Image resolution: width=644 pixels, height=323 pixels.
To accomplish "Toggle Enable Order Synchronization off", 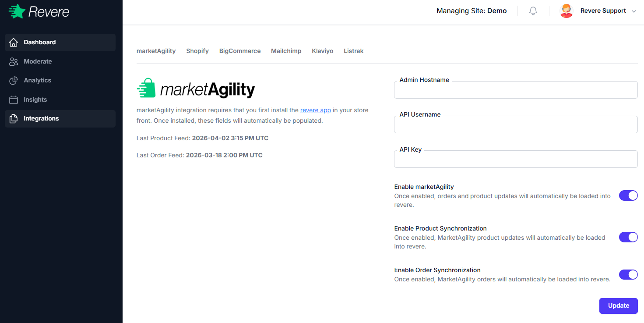I will 628,274.
